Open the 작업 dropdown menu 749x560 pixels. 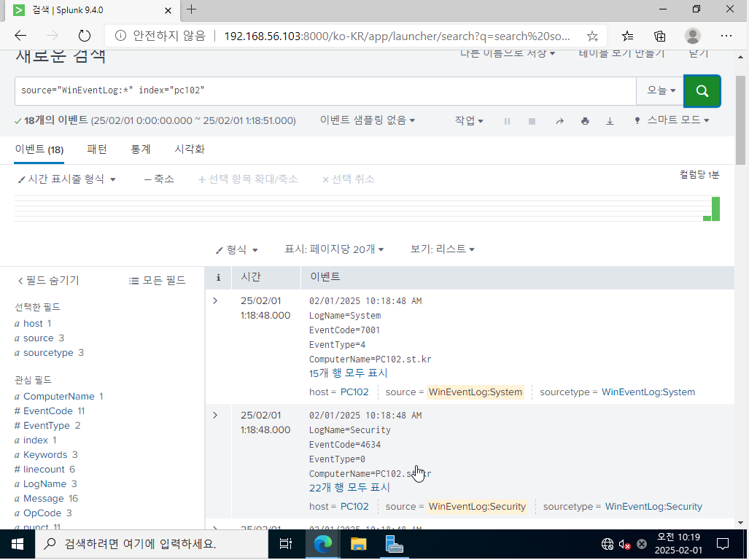469,121
